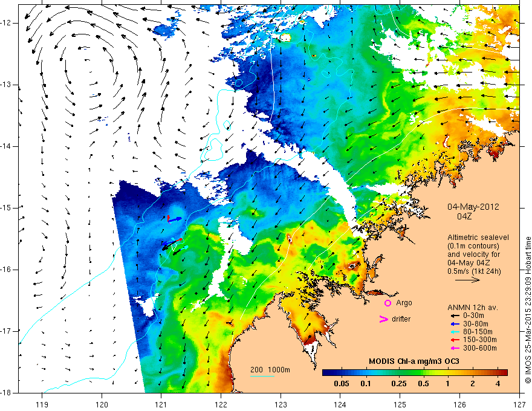Click the '200 1000m' isobath label
The image size is (532, 411).
[270, 370]
